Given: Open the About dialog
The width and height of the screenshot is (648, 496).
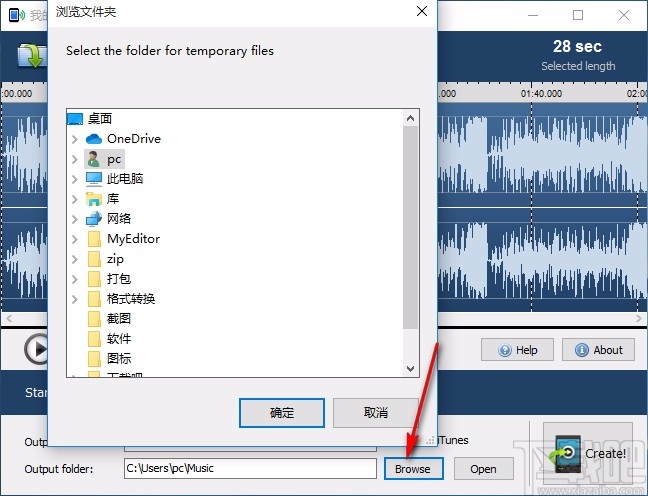Looking at the screenshot, I should point(598,350).
